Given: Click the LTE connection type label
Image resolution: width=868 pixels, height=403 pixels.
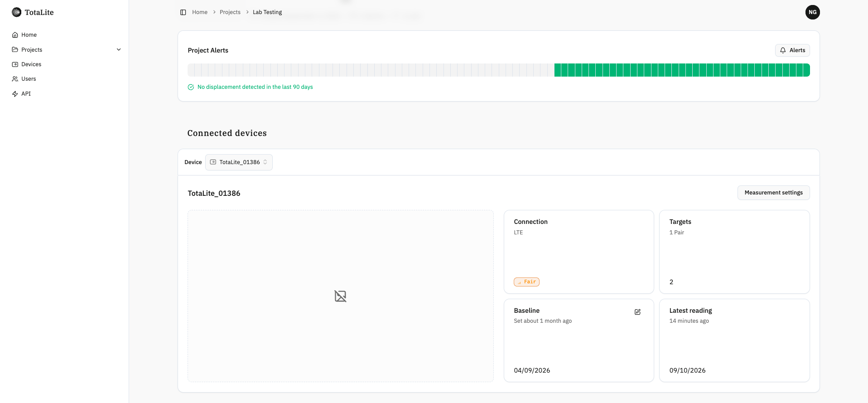Looking at the screenshot, I should click(x=518, y=233).
